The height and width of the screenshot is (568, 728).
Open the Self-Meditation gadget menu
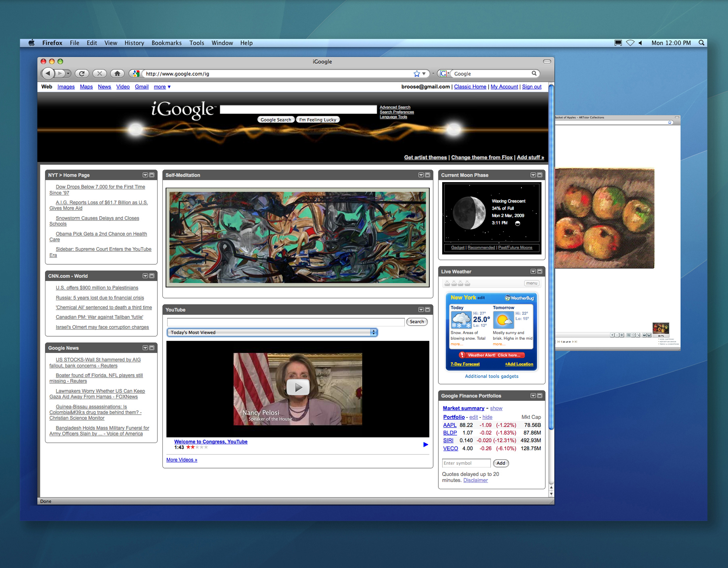421,175
